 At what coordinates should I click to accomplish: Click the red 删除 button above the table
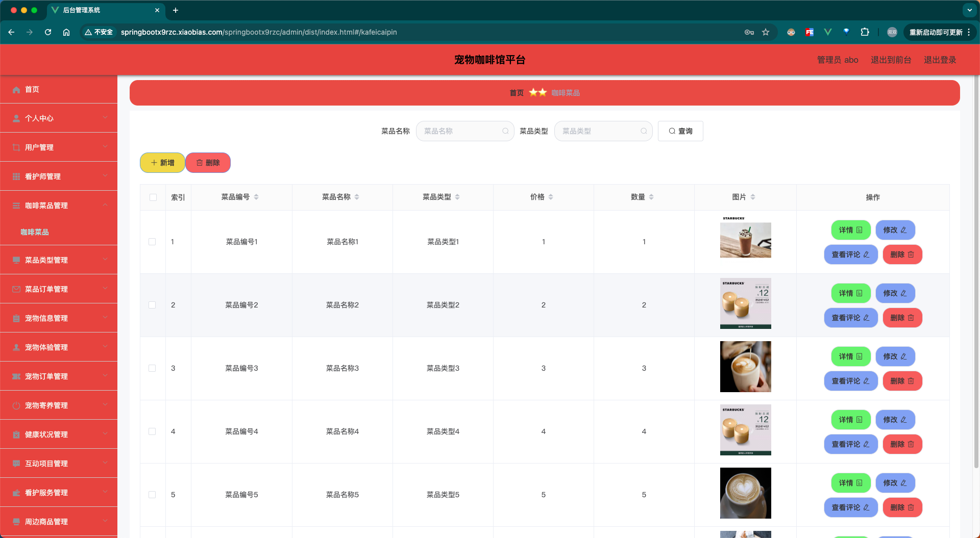(208, 163)
